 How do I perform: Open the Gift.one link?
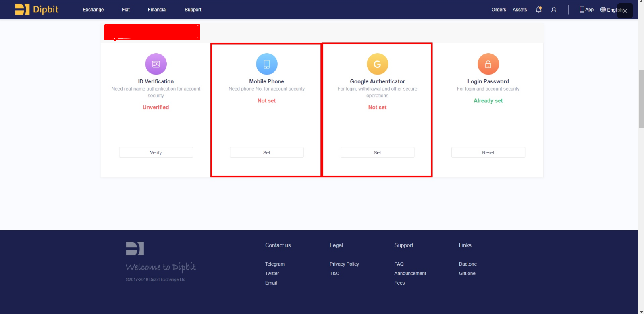point(467,273)
